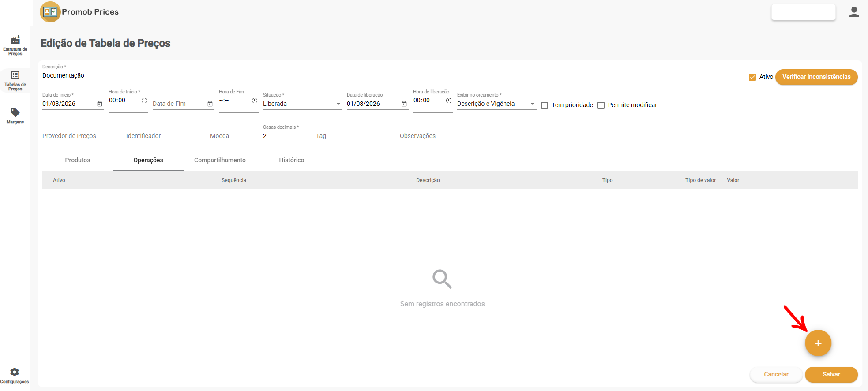The width and height of the screenshot is (868, 391).
Task: Enable Permite modificar checkbox
Action: 601,105
